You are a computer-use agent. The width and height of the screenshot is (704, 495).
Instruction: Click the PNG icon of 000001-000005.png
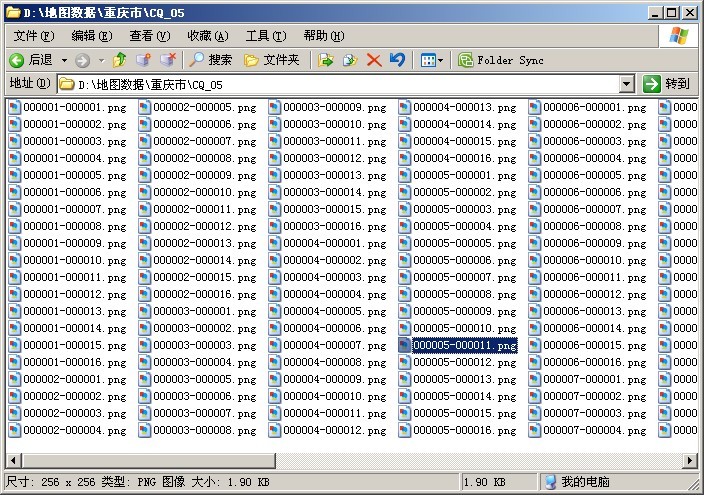15,176
